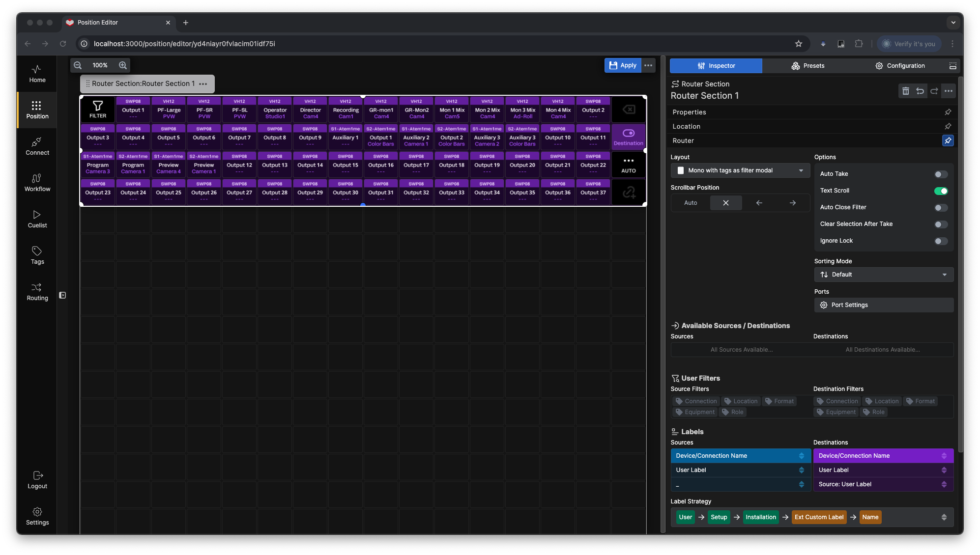
Task: Click the Verify it's you button
Action: (909, 44)
